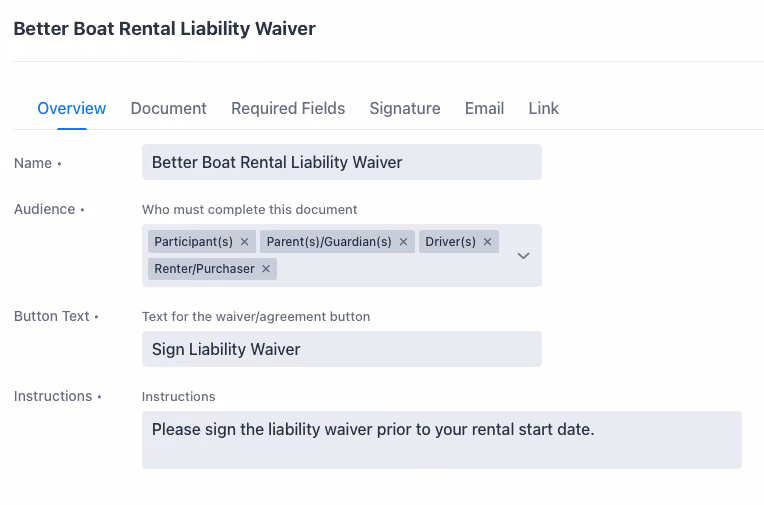Image resolution: width=764 pixels, height=505 pixels.
Task: Switch to the Link tab
Action: (544, 108)
